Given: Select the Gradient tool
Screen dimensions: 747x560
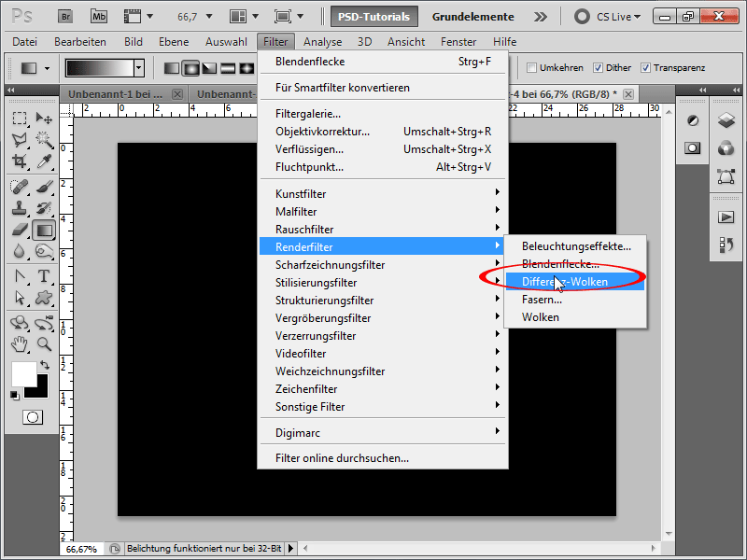Looking at the screenshot, I should click(x=44, y=231).
